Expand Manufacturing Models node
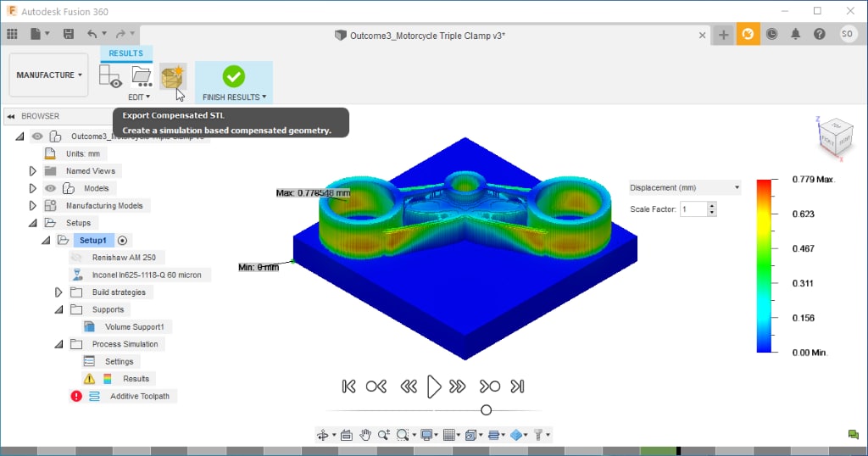 32,205
